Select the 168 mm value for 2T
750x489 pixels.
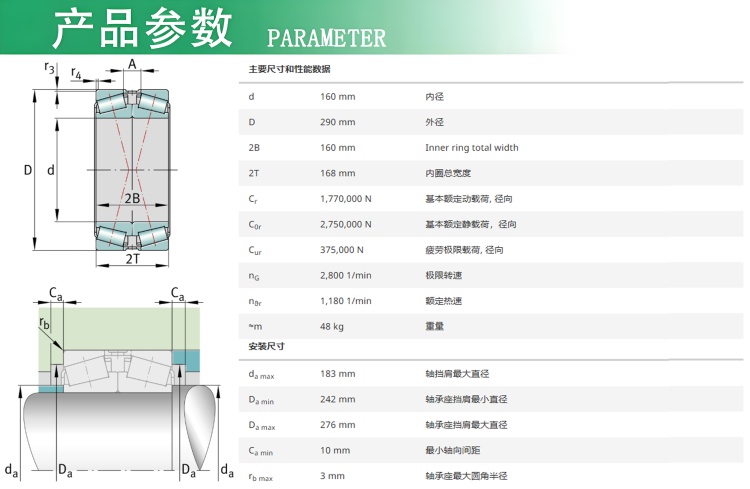coord(337,174)
